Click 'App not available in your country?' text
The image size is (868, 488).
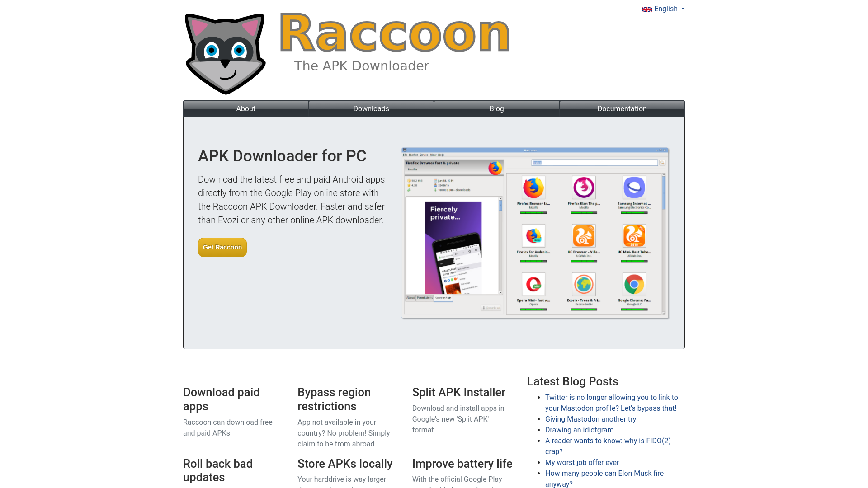click(x=344, y=433)
